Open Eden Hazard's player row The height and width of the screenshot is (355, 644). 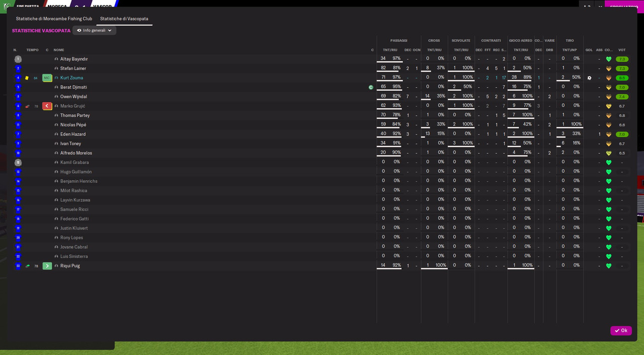tap(322, 134)
